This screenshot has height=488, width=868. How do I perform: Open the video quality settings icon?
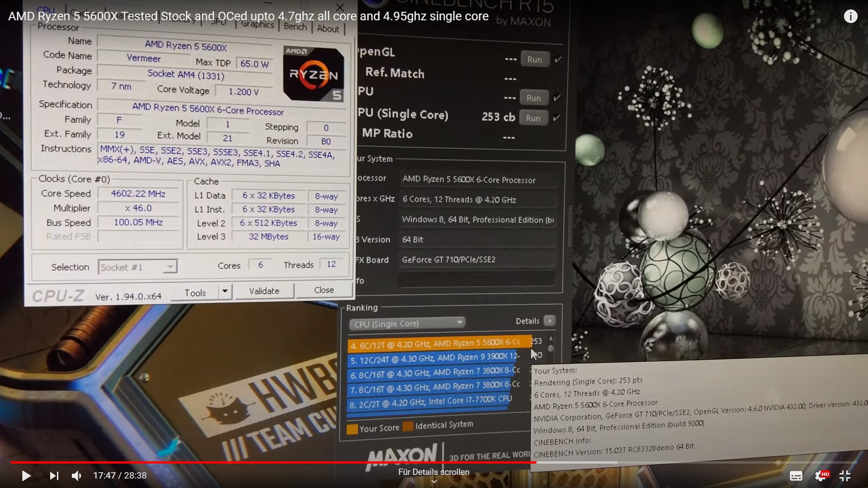pos(823,475)
